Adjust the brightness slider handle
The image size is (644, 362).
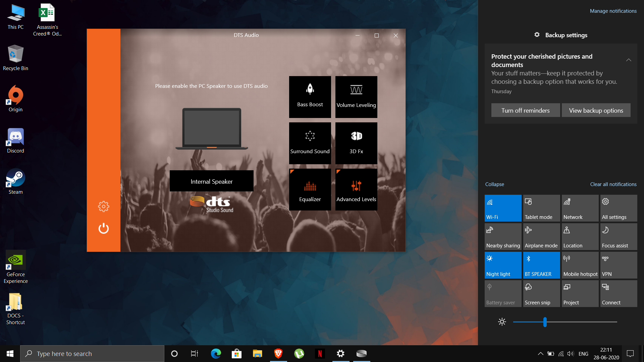(x=545, y=322)
